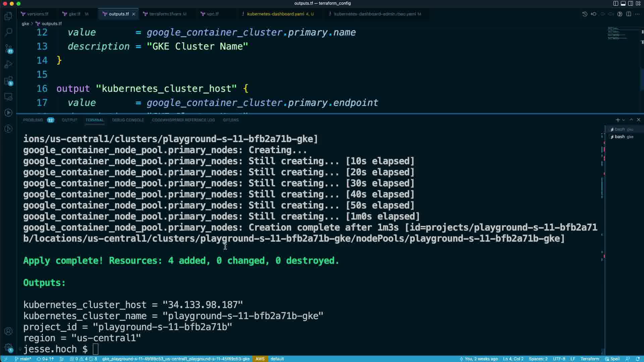Screen dimensions: 644x362
Task: Expand the new terminal launch profile dropdown
Action: tap(624, 120)
